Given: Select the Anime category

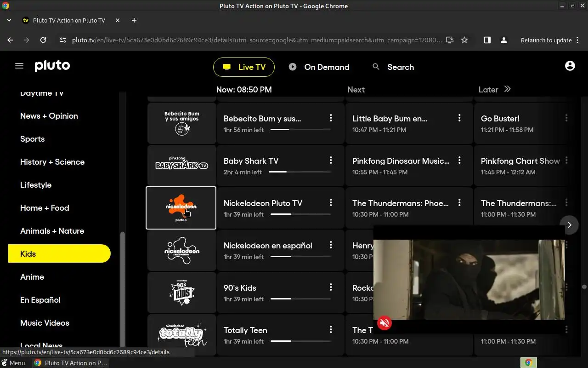Looking at the screenshot, I should click(x=32, y=277).
